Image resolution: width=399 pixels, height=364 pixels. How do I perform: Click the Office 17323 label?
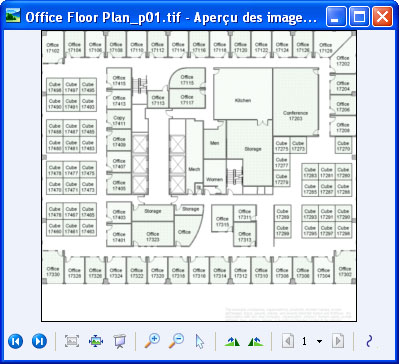153,236
